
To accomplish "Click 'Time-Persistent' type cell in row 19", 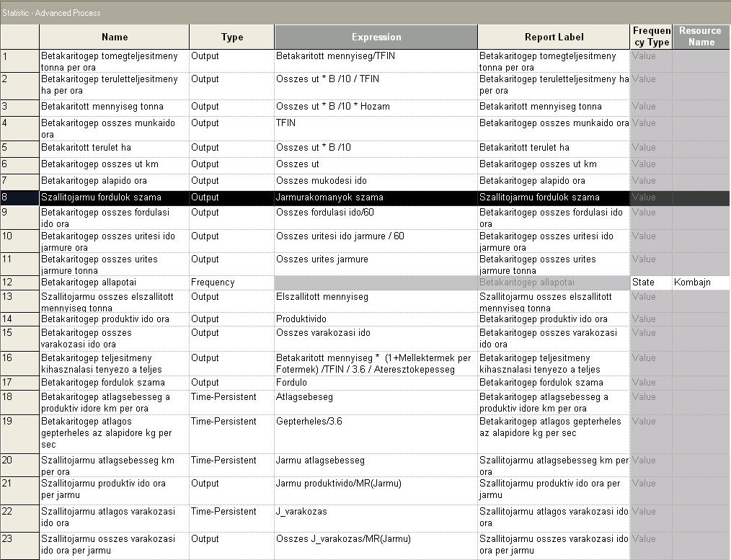I will coord(231,434).
